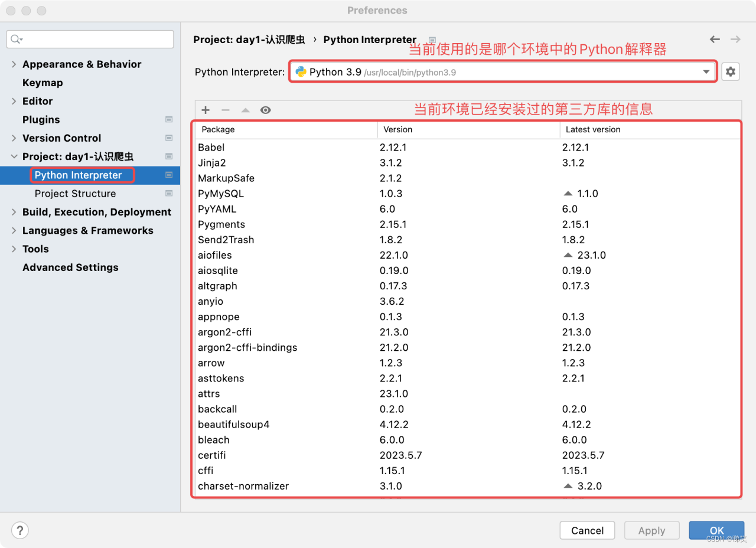Toggle show early releases eye icon
The image size is (756, 548).
[266, 110]
